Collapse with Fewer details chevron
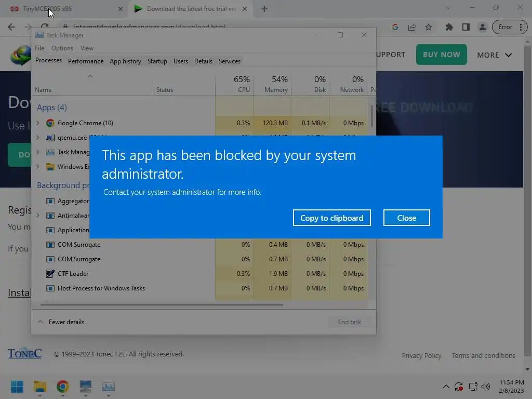This screenshot has width=532, height=399. pos(41,322)
